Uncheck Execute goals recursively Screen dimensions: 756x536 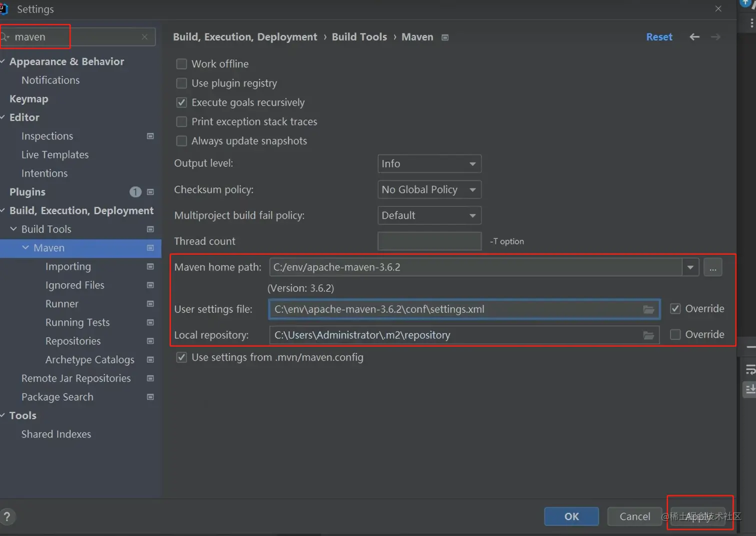pyautogui.click(x=181, y=102)
